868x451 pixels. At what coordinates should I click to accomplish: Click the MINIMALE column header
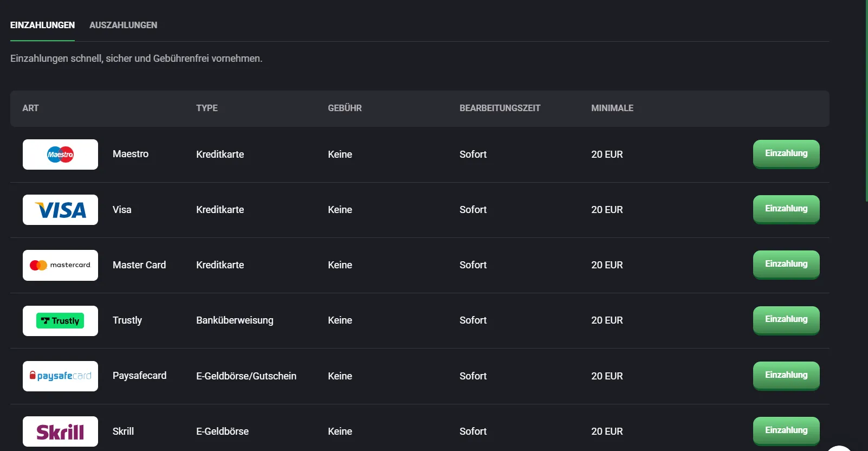[612, 108]
